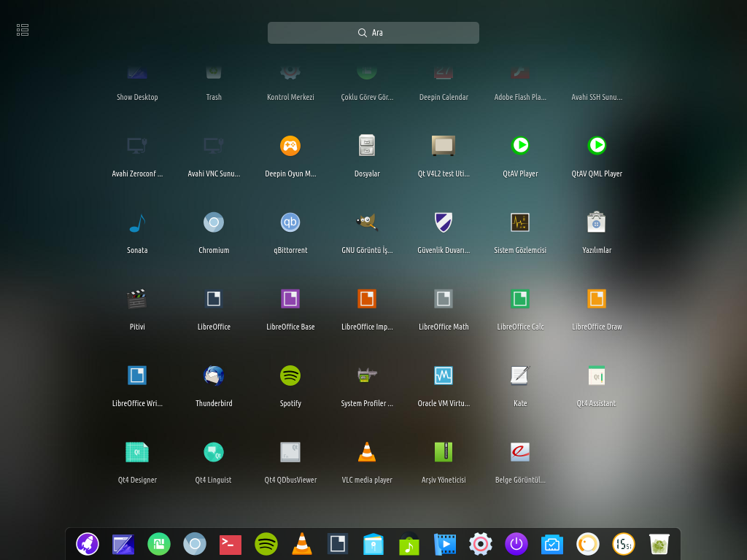Open LibreOffice start center in grid
Viewport: 747px width, 560px height.
click(x=214, y=299)
